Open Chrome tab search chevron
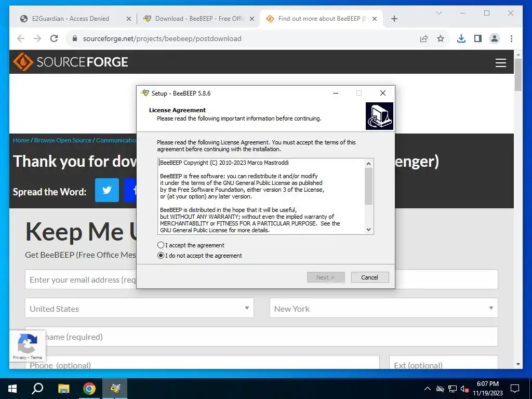Viewport: 532px width, 399px height. coord(438,13)
